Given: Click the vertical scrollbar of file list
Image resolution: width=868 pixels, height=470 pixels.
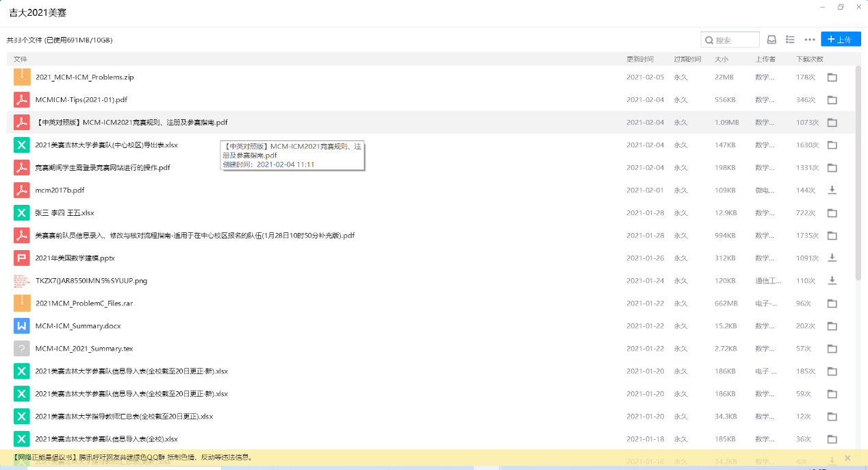Looking at the screenshot, I should pyautogui.click(x=859, y=171).
